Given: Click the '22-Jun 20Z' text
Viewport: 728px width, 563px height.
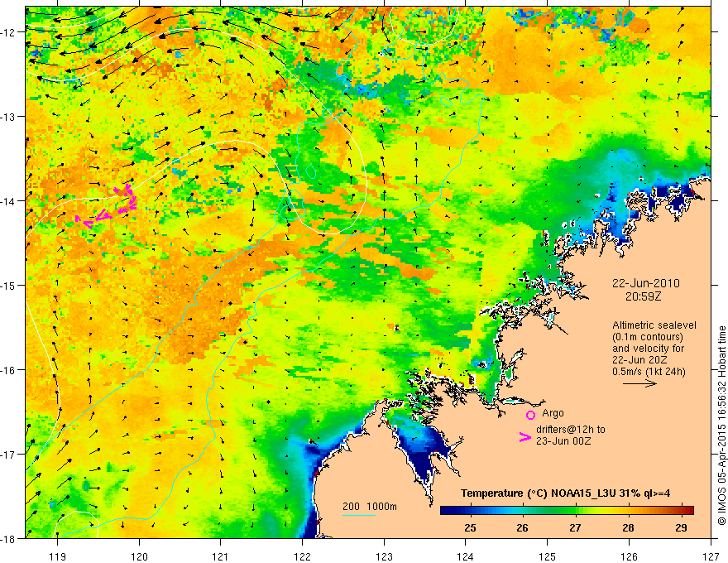Looking at the screenshot, I should pos(642,360).
